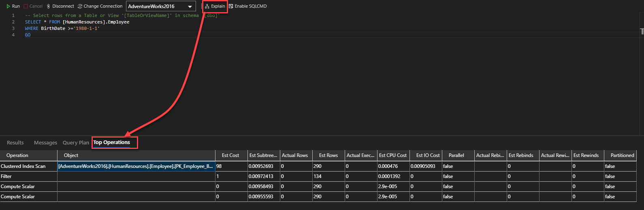644x210 pixels.
Task: Open the Messages tab
Action: click(45, 143)
